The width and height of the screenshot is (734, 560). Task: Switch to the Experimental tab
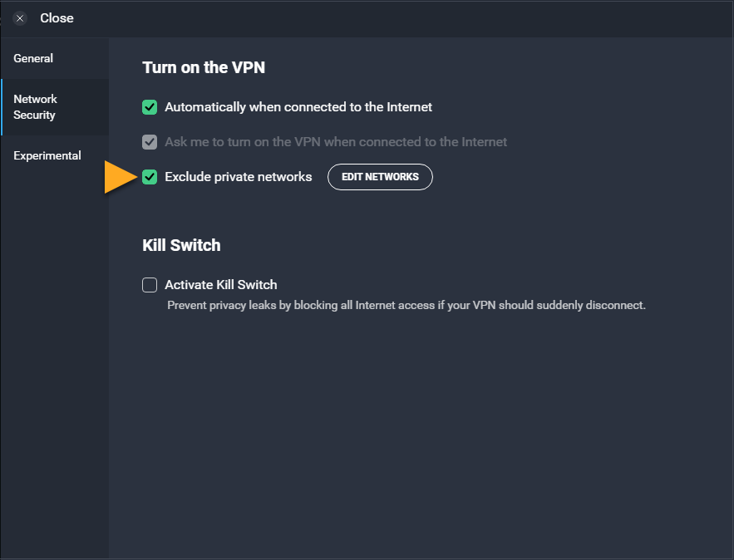tap(55, 156)
